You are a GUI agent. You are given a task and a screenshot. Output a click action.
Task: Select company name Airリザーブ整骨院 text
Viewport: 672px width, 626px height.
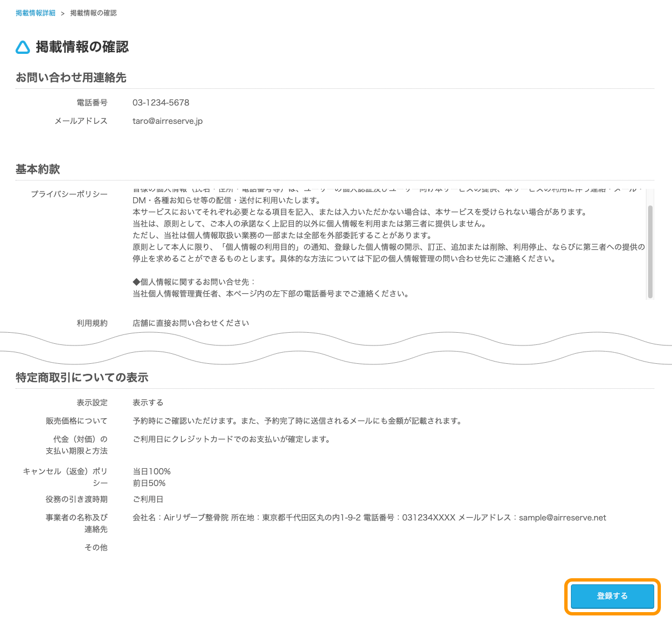pyautogui.click(x=195, y=517)
